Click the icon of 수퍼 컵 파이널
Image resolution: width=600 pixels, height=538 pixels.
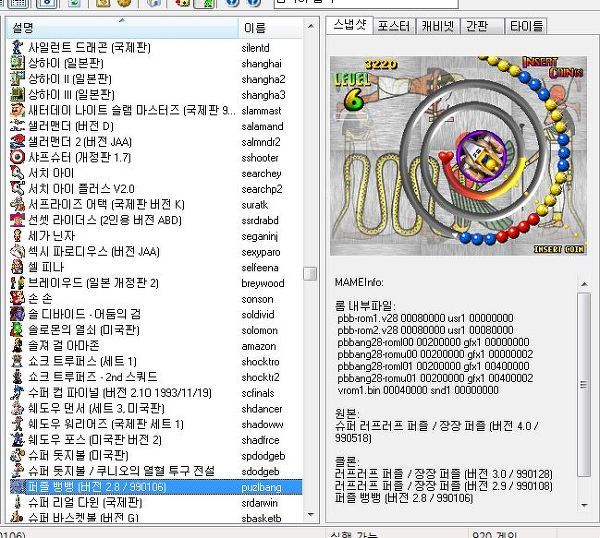click(17, 393)
